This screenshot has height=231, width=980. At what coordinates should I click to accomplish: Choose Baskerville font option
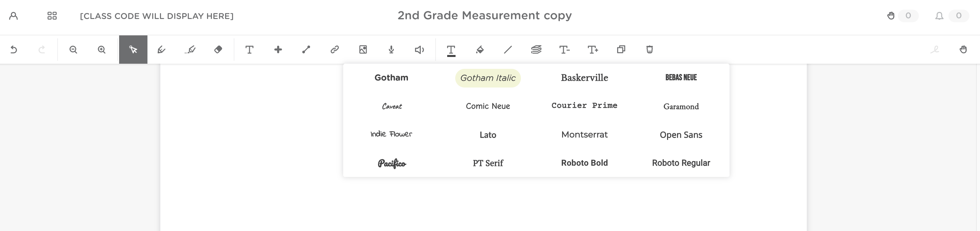[x=584, y=78]
